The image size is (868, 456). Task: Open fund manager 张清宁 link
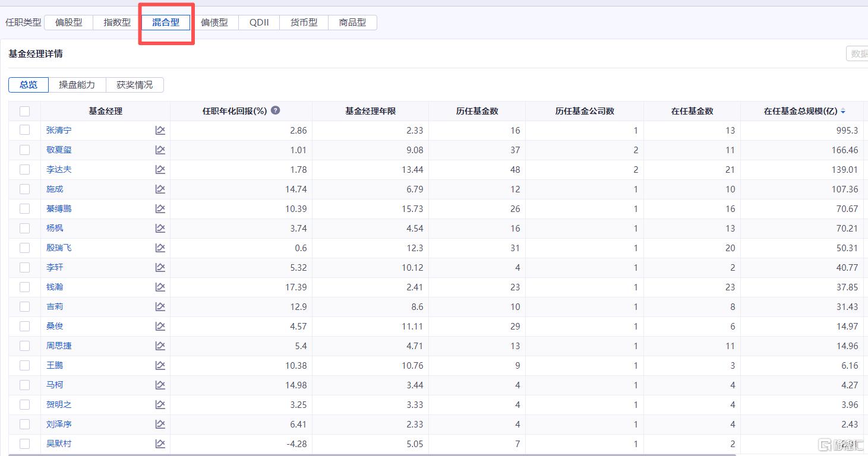click(x=59, y=130)
